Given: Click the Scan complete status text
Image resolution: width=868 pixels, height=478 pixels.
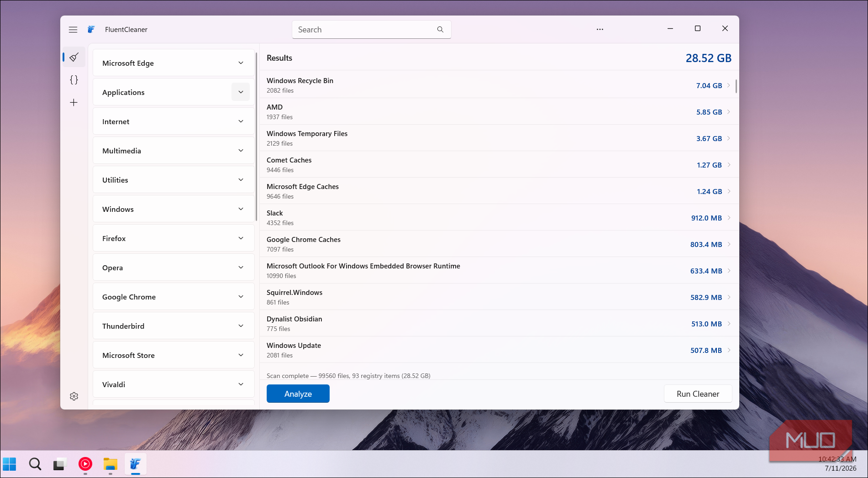Looking at the screenshot, I should pyautogui.click(x=348, y=376).
